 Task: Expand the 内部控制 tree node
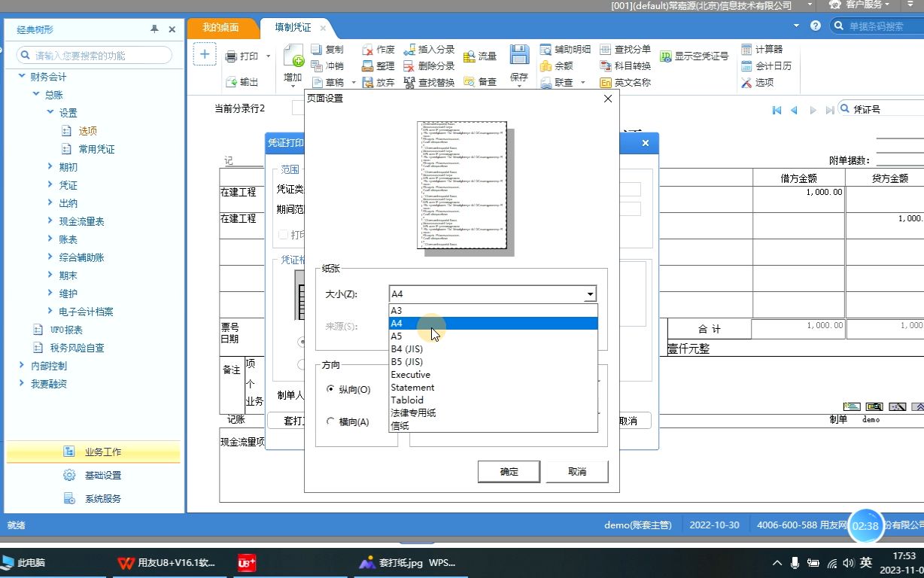pyautogui.click(x=22, y=365)
